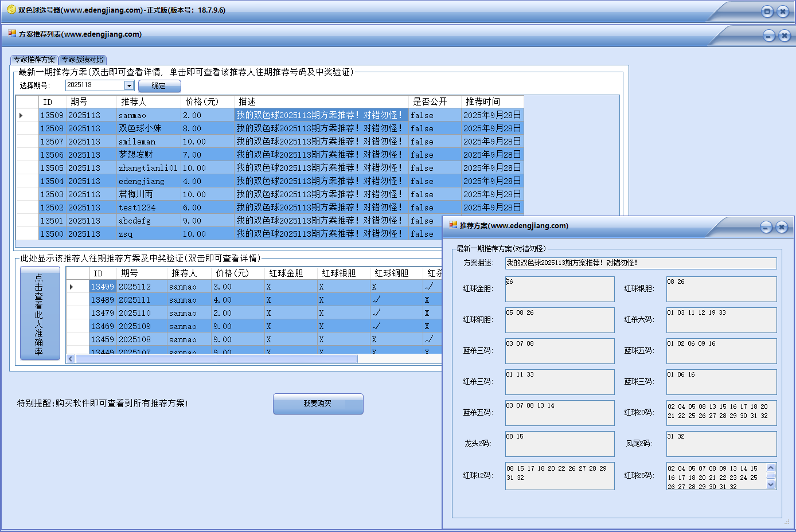Image resolution: width=796 pixels, height=532 pixels.
Task: Select the row recommended by 双色球小妹
Action: coord(140,128)
